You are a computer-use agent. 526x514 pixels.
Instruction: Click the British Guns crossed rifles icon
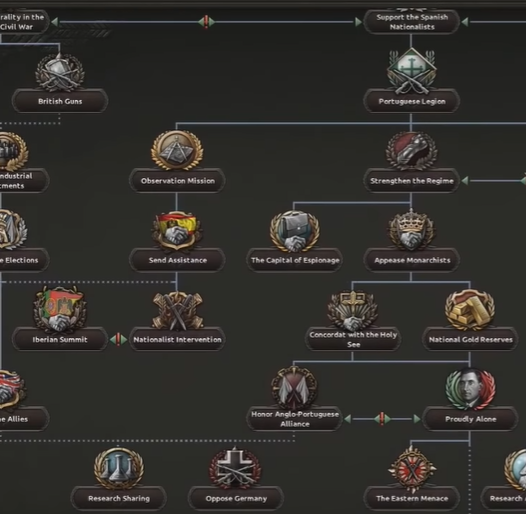(x=60, y=72)
